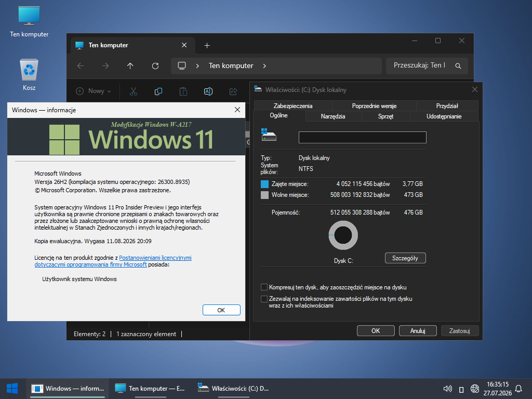The height and width of the screenshot is (399, 532).
Task: Switch to the Przydział tab
Action: point(447,106)
